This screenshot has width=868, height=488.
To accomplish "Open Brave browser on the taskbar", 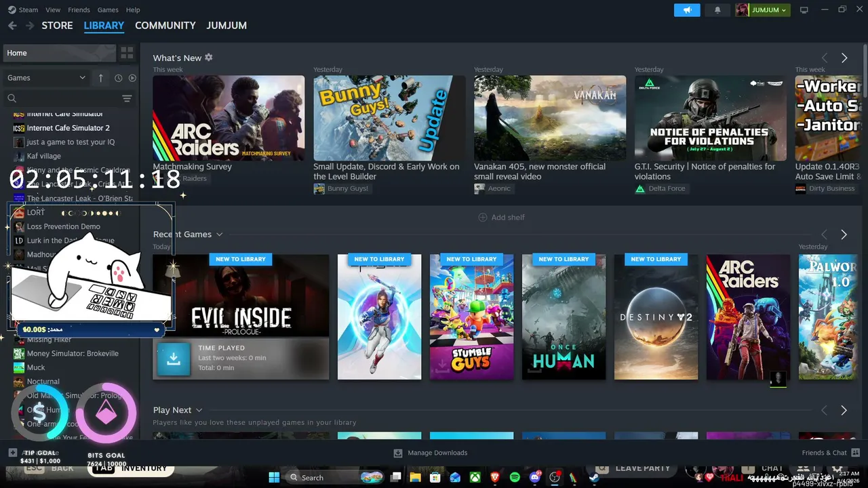I will click(495, 478).
